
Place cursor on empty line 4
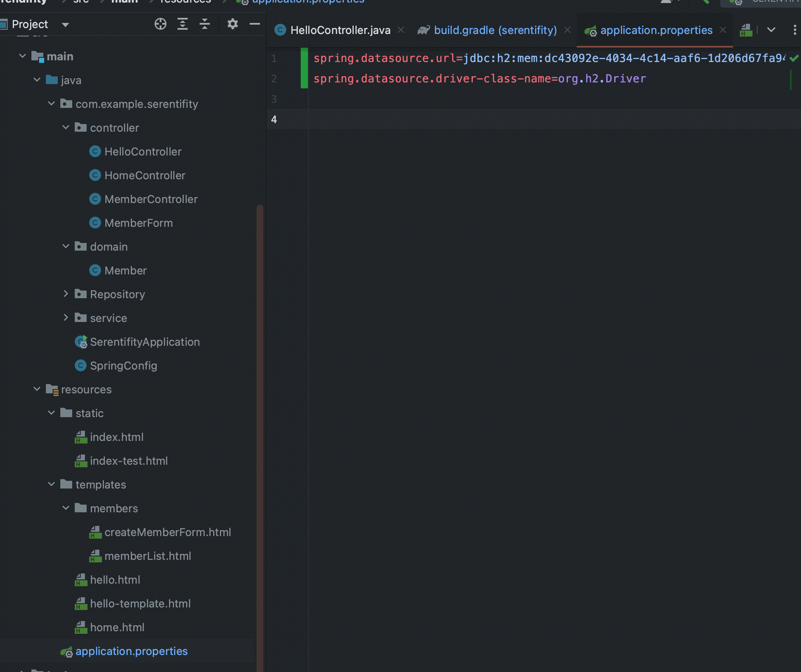click(x=554, y=119)
